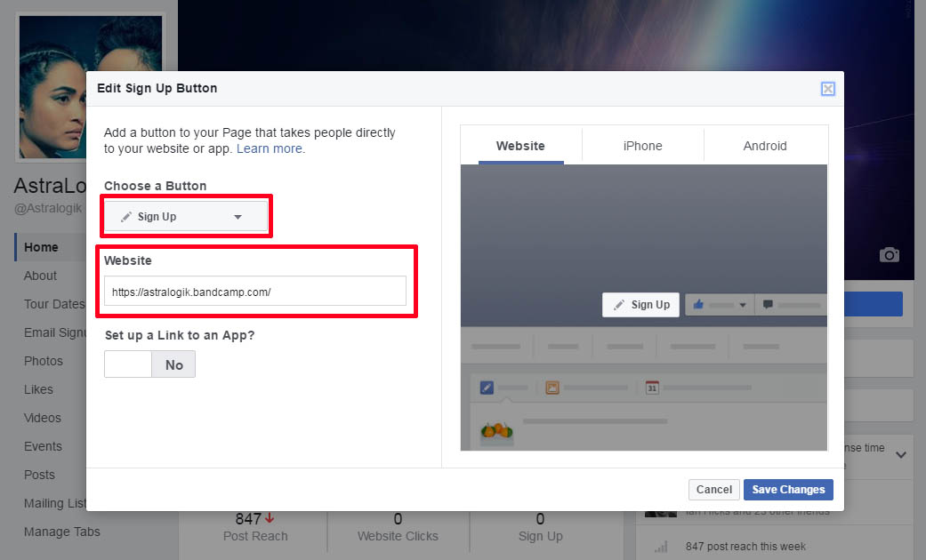Viewport: 926px width, 560px height.
Task: Click the orange photo icon in preview
Action: pyautogui.click(x=552, y=388)
